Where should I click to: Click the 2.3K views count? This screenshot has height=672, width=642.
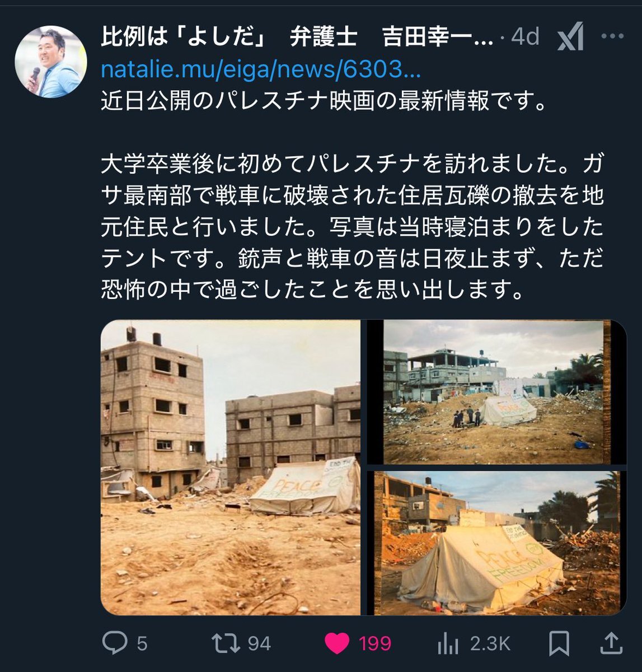[490, 643]
